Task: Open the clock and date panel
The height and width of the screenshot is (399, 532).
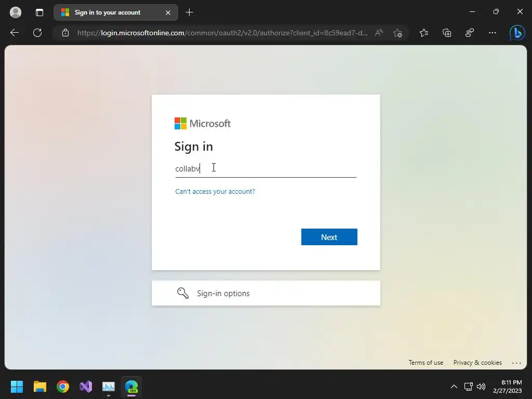Action: point(507,387)
